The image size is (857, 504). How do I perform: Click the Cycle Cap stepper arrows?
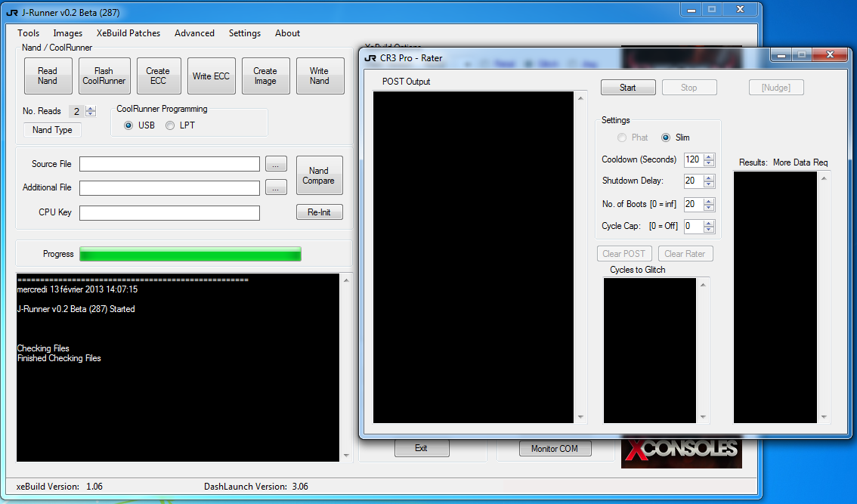pyautogui.click(x=709, y=226)
